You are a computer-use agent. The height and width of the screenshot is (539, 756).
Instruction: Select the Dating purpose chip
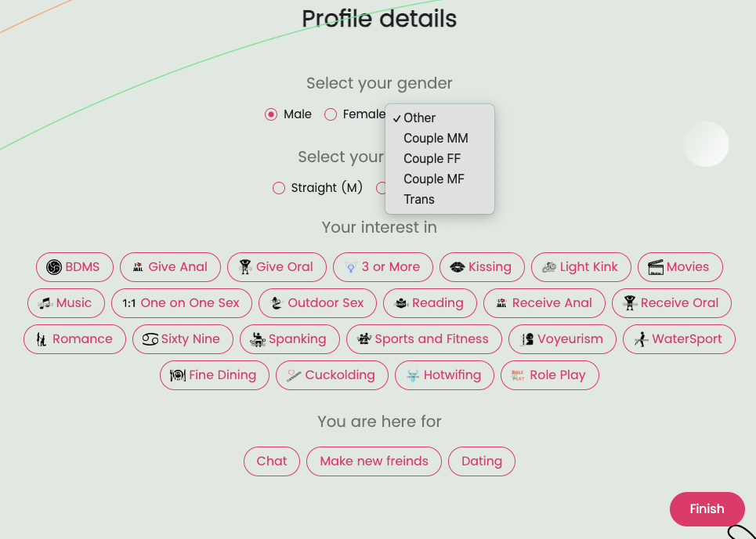pyautogui.click(x=481, y=461)
